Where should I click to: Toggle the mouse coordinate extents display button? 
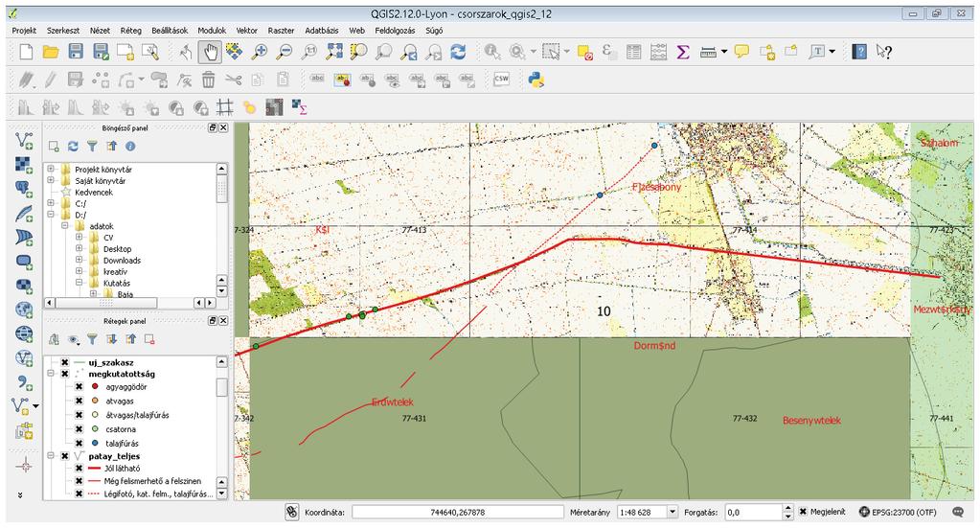pyautogui.click(x=292, y=512)
